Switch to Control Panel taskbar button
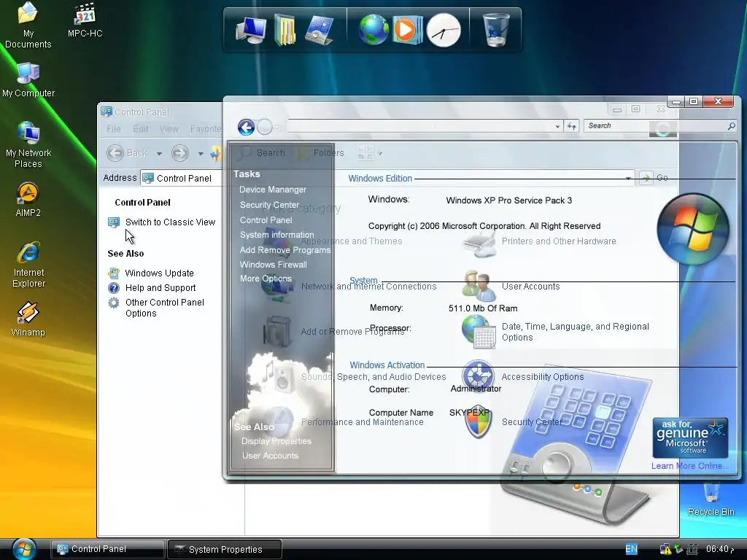Screen dimensions: 747x560 point(108,549)
